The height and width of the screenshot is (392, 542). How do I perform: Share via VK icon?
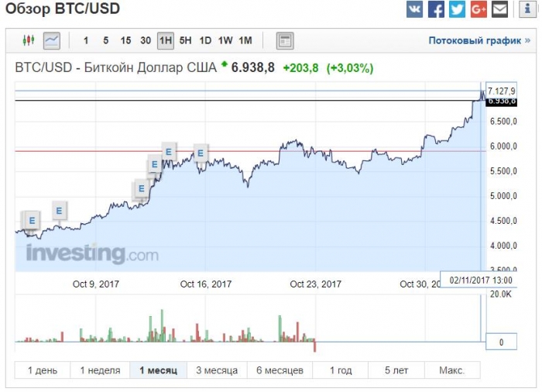[414, 9]
